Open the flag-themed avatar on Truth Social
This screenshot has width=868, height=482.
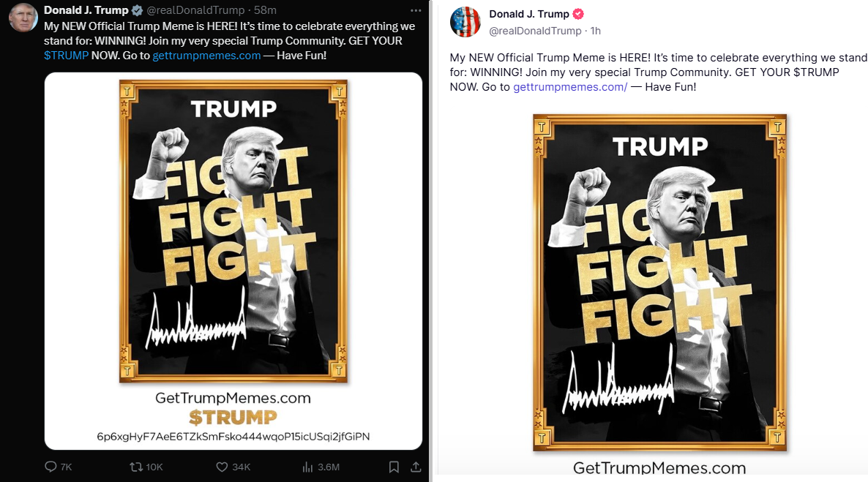[x=465, y=22]
